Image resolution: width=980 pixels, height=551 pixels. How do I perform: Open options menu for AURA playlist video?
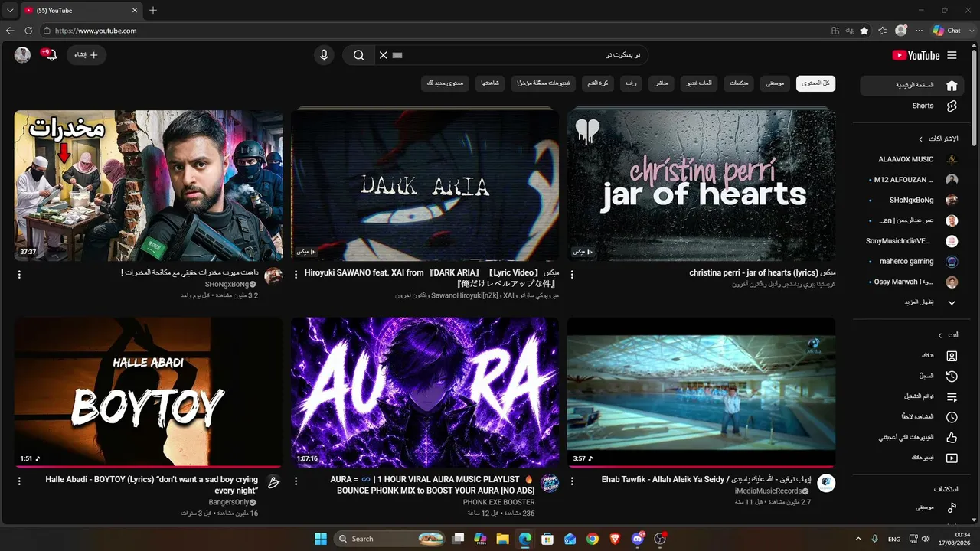coord(296,481)
